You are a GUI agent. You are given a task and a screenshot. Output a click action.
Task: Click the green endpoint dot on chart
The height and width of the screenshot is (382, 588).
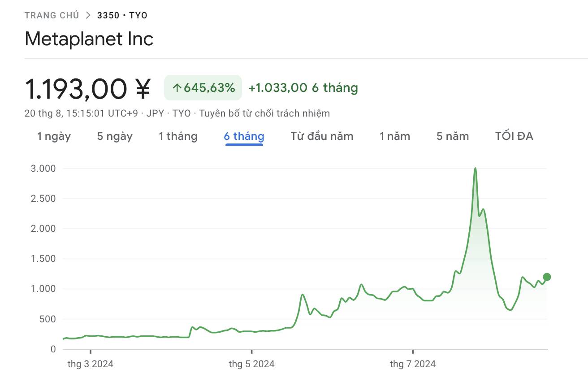(x=547, y=277)
